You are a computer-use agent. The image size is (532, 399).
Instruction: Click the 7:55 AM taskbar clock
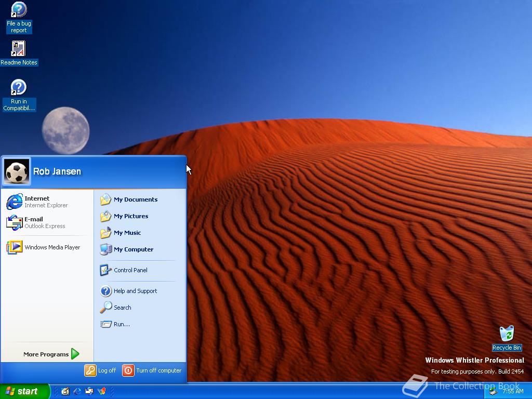pyautogui.click(x=513, y=391)
